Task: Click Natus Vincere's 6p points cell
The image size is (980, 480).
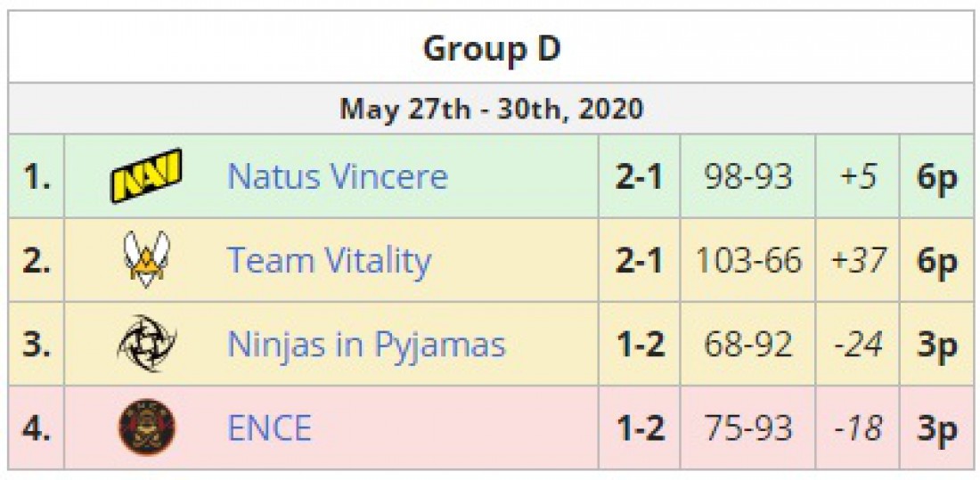Action: coord(935,177)
